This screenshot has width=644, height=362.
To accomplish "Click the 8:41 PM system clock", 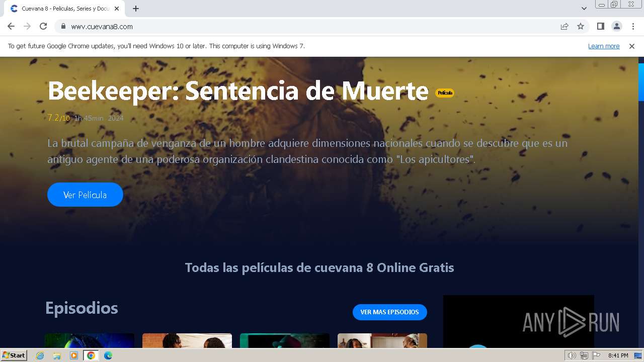I will [x=618, y=355].
